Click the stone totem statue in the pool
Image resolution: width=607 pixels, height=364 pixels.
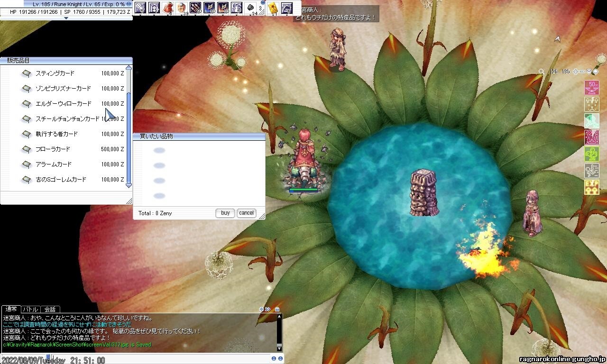[x=424, y=192]
